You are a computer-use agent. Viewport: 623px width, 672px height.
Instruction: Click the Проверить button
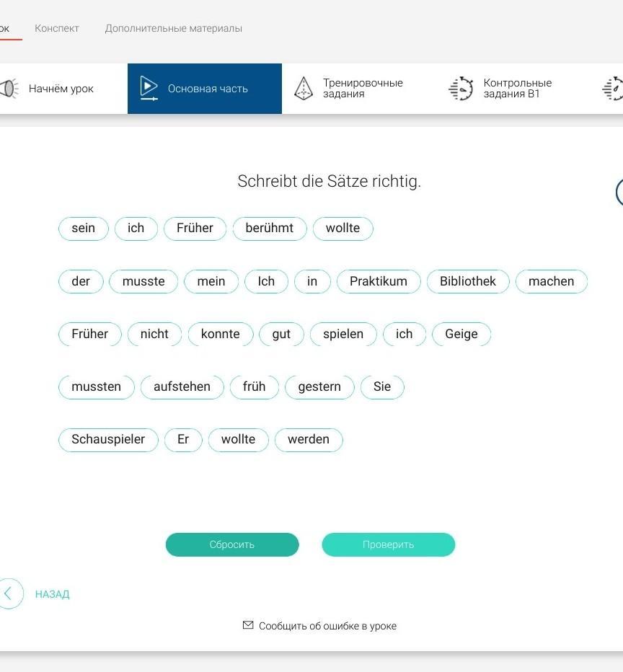coord(389,544)
